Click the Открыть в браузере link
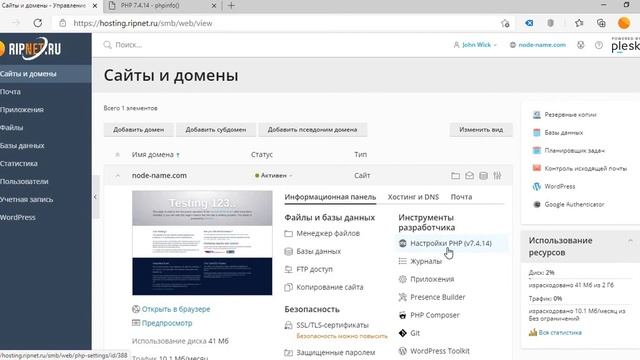The width and height of the screenshot is (640, 360). 176,309
